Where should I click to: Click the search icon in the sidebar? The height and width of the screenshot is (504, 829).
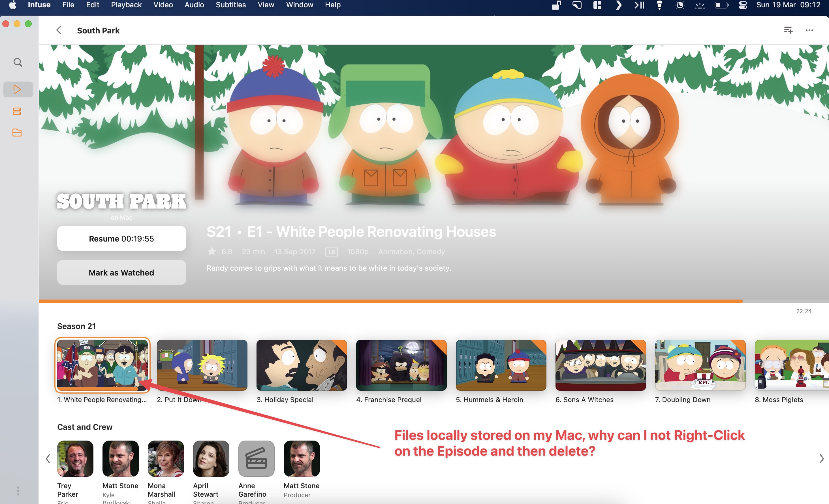(x=18, y=63)
